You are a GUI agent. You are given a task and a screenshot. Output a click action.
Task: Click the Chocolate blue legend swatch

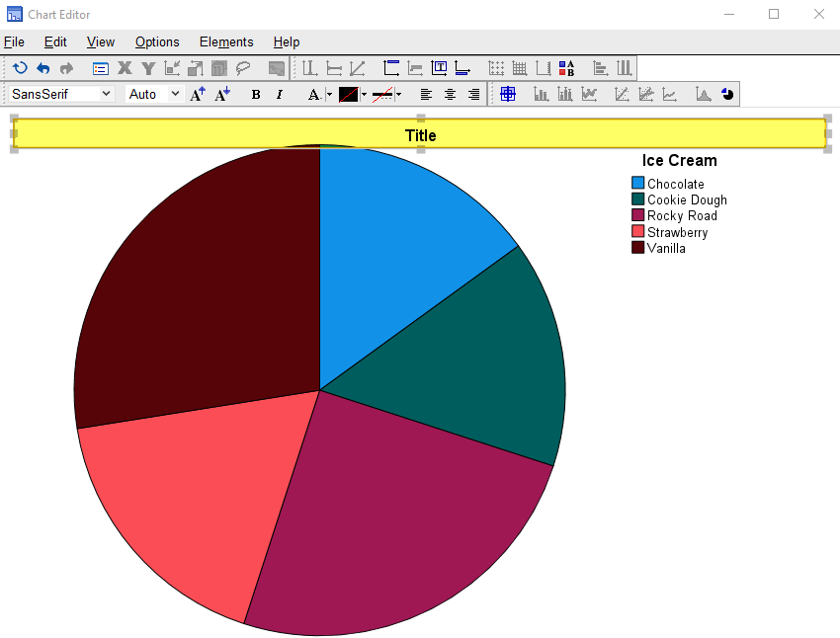pos(637,184)
